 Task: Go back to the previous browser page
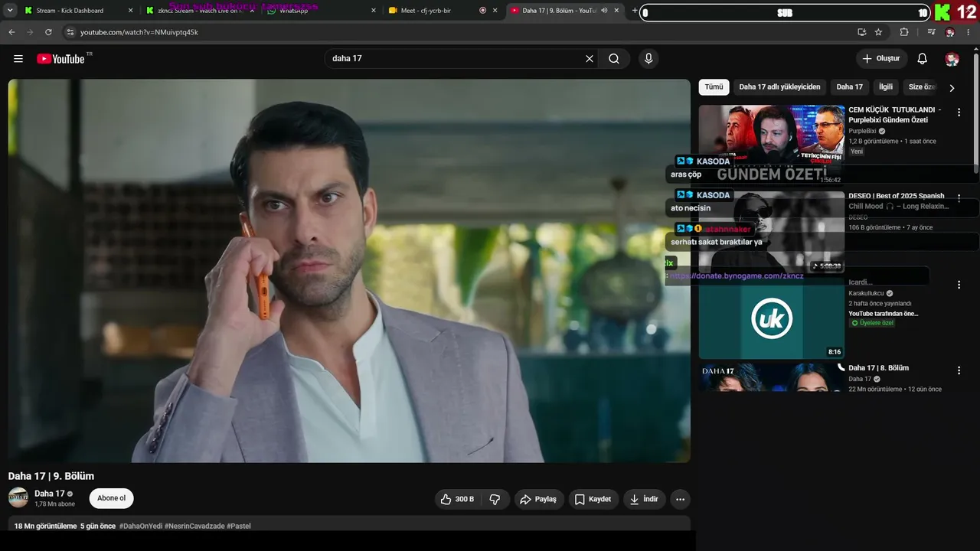(11, 32)
